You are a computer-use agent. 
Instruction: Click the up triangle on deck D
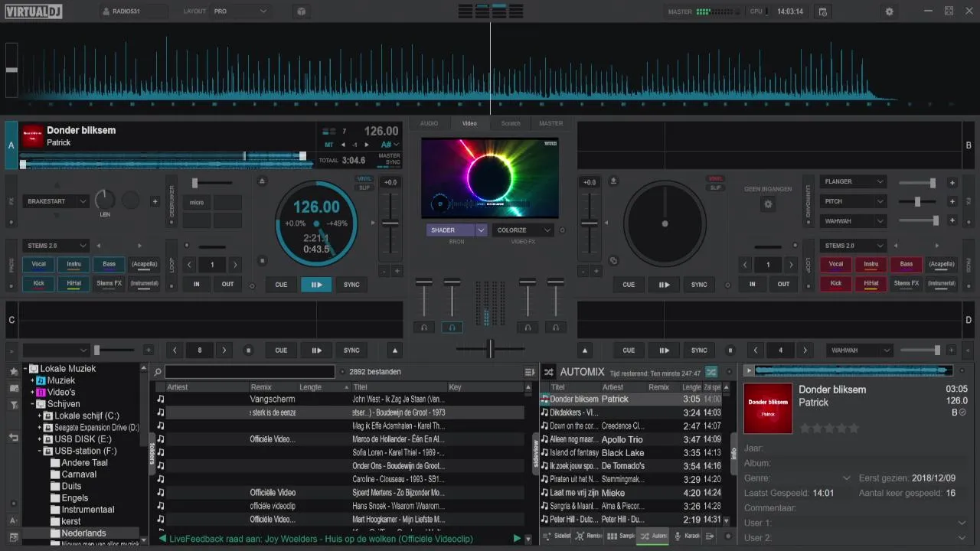(x=585, y=350)
